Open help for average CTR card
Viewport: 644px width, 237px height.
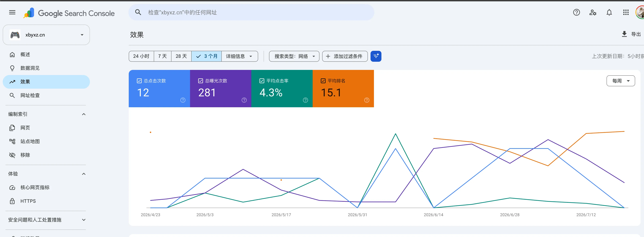point(305,100)
